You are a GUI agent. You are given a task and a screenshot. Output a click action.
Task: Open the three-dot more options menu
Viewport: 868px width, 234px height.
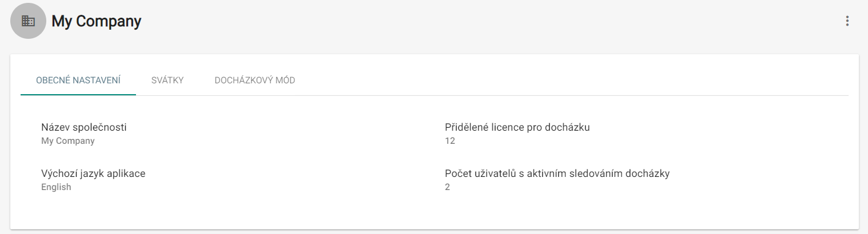coord(847,21)
